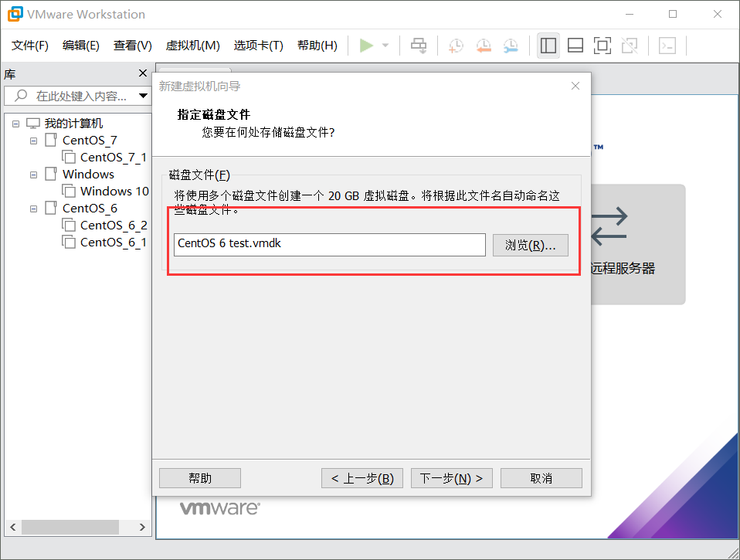Open the power options dropdown arrow
Viewport: 740px width, 560px height.
pos(385,46)
